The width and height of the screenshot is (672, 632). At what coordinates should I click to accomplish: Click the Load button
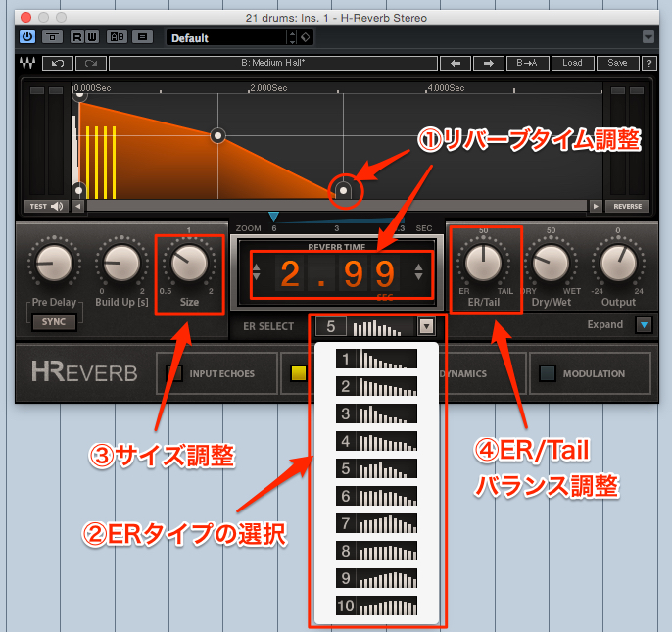tap(572, 63)
